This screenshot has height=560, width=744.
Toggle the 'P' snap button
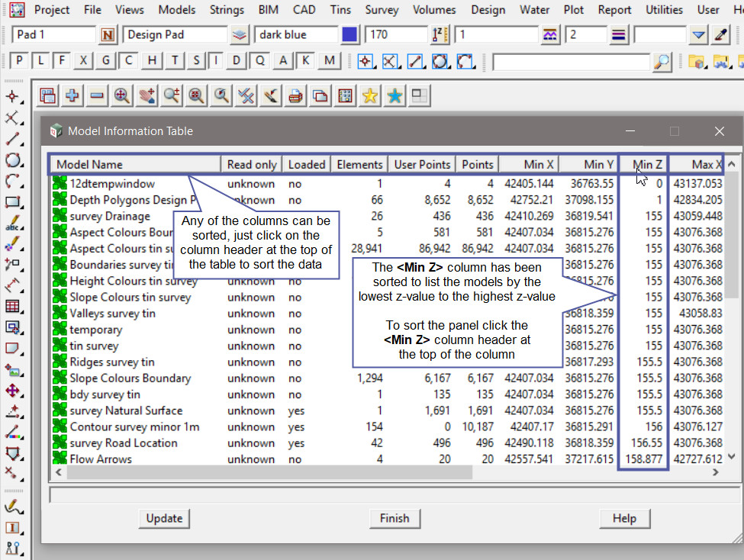(19, 61)
